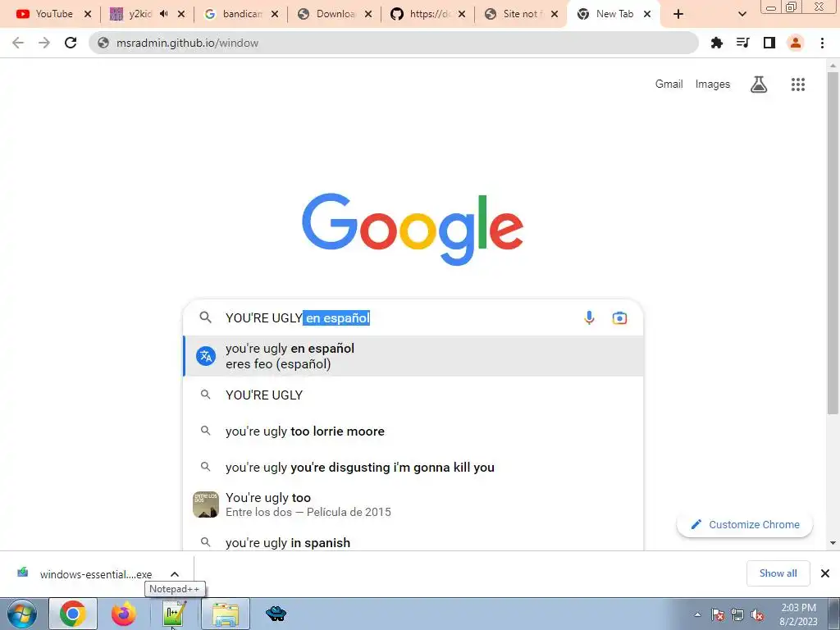The width and height of the screenshot is (840, 630).
Task: Show hidden tray icons arrow
Action: pyautogui.click(x=697, y=615)
